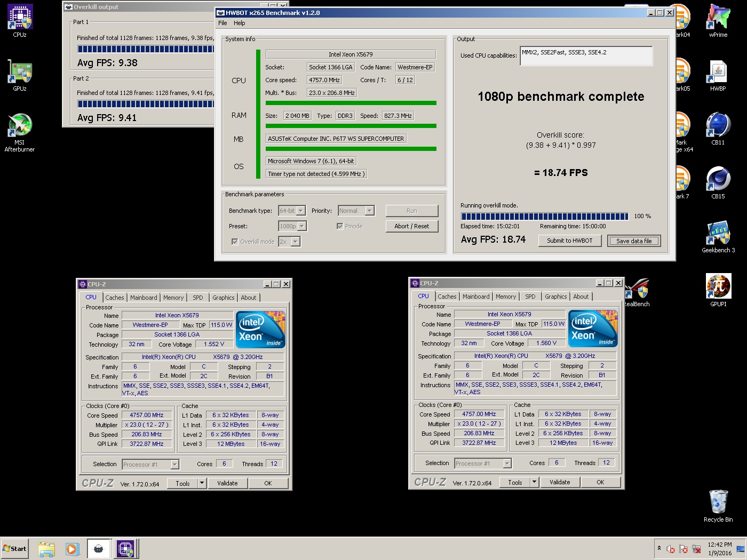Open MSI Afterburner desktop shortcut
747x560 pixels.
(x=20, y=132)
